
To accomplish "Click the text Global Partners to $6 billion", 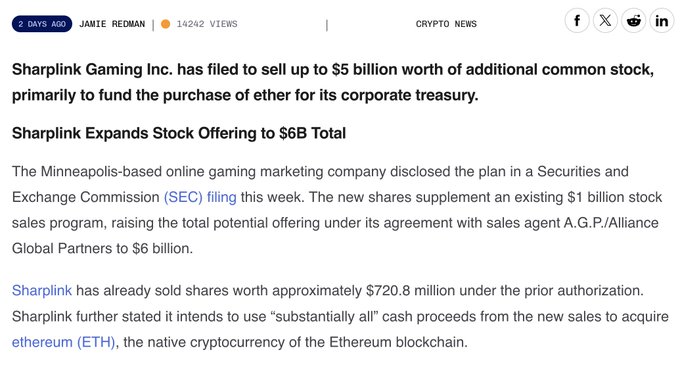I will (102, 248).
